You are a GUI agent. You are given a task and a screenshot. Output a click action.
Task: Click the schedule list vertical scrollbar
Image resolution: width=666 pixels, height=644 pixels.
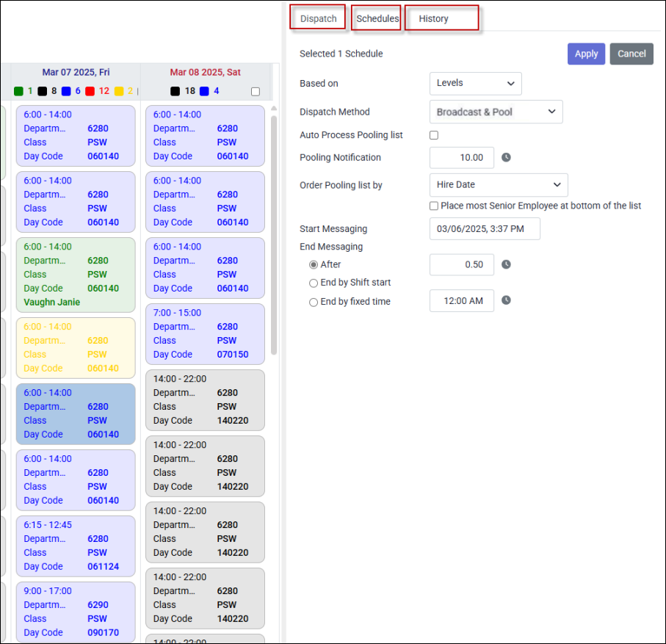click(274, 235)
